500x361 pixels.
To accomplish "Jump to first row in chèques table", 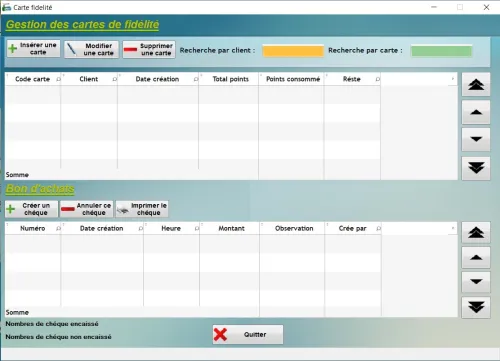I will coord(476,232).
